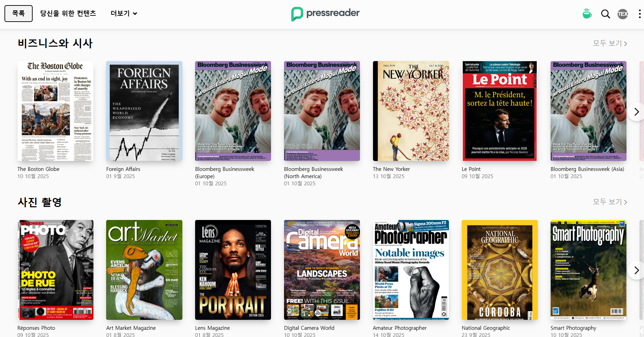Image resolution: width=644 pixels, height=337 pixels.
Task: Select the 당신을 위한 컨텐츠 menu item
Action: coord(68,13)
